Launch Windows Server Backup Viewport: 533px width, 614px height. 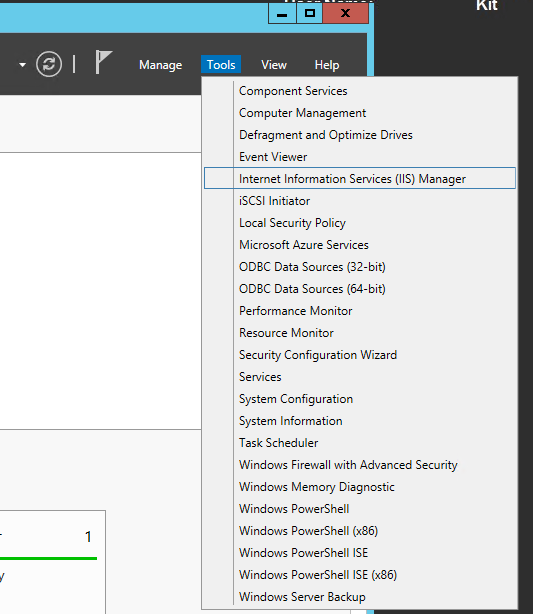click(360, 597)
